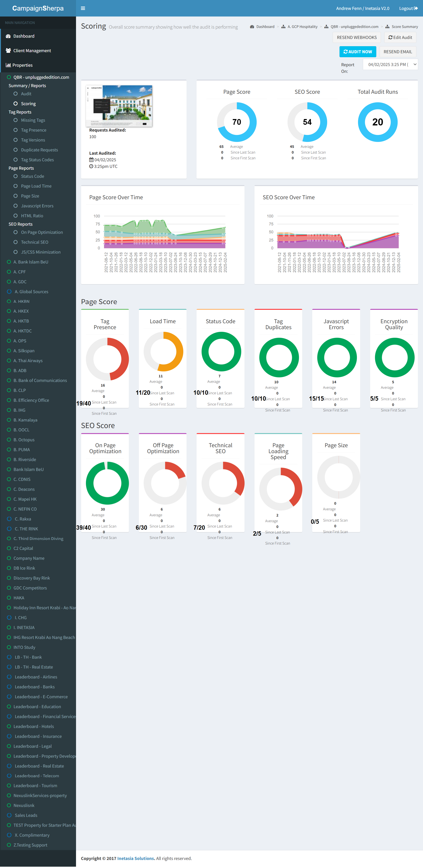The width and height of the screenshot is (423, 868).
Task: Open the Report On date dropdown
Action: pos(390,64)
